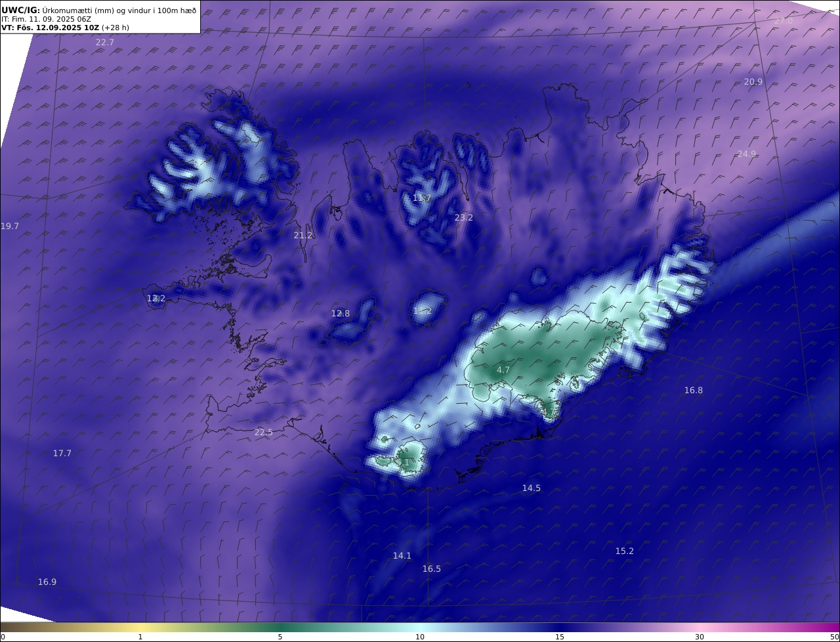Click the 14.5 value label
840x642 pixels.
point(532,488)
